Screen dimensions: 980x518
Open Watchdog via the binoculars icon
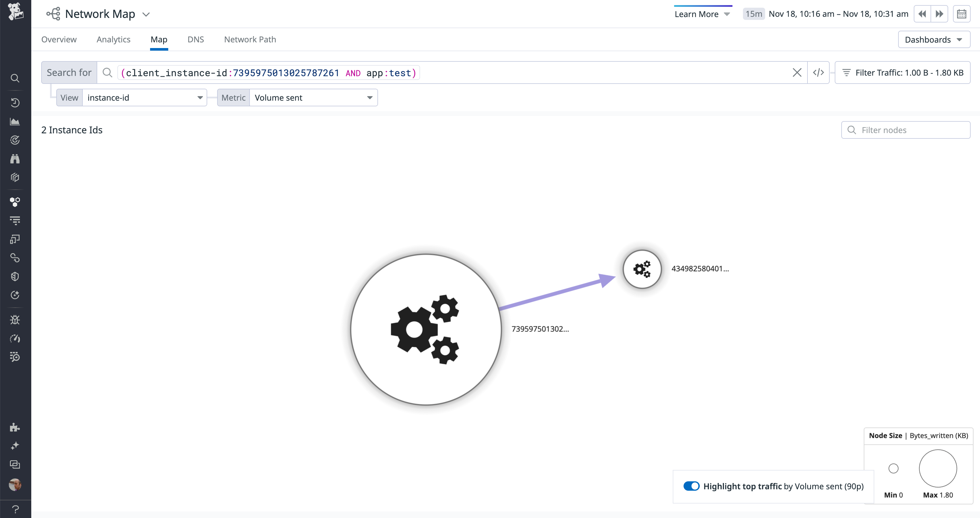[15, 159]
